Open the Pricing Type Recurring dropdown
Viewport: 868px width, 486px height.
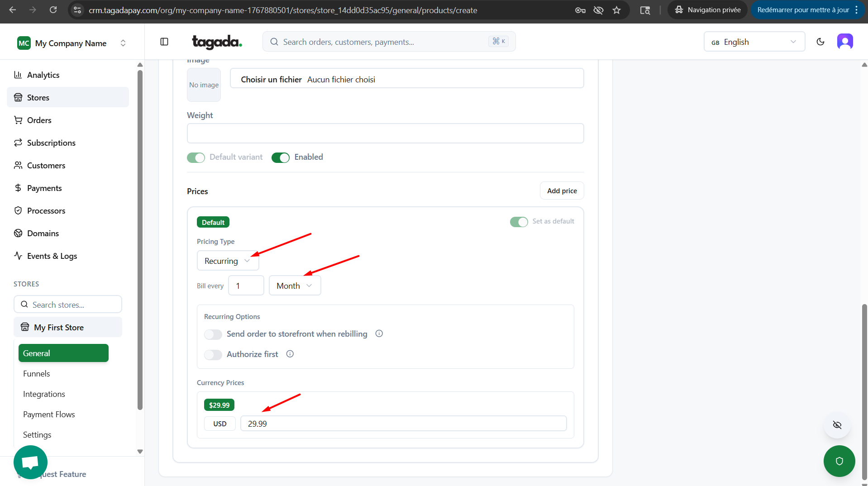pyautogui.click(x=227, y=261)
